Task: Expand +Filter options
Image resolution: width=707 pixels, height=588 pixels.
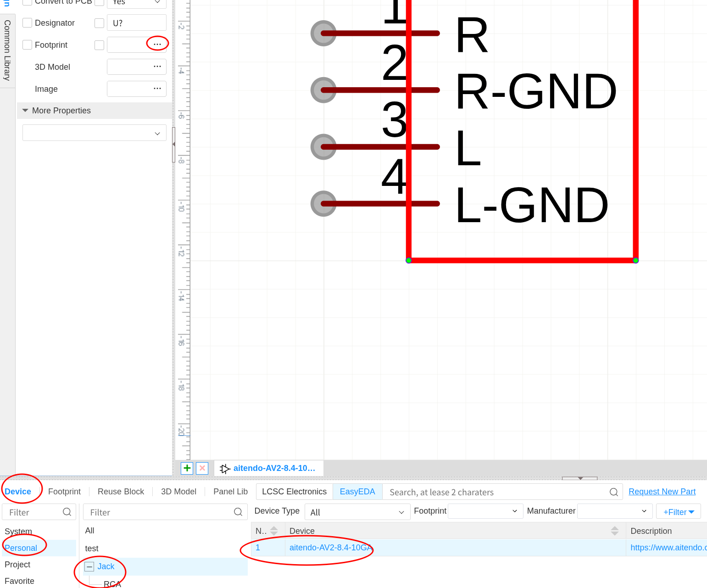Action: point(679,512)
